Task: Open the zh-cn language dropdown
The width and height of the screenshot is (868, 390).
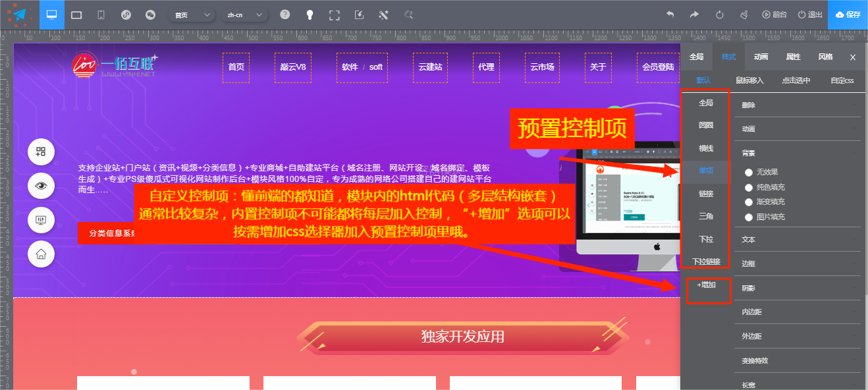Action: [244, 14]
